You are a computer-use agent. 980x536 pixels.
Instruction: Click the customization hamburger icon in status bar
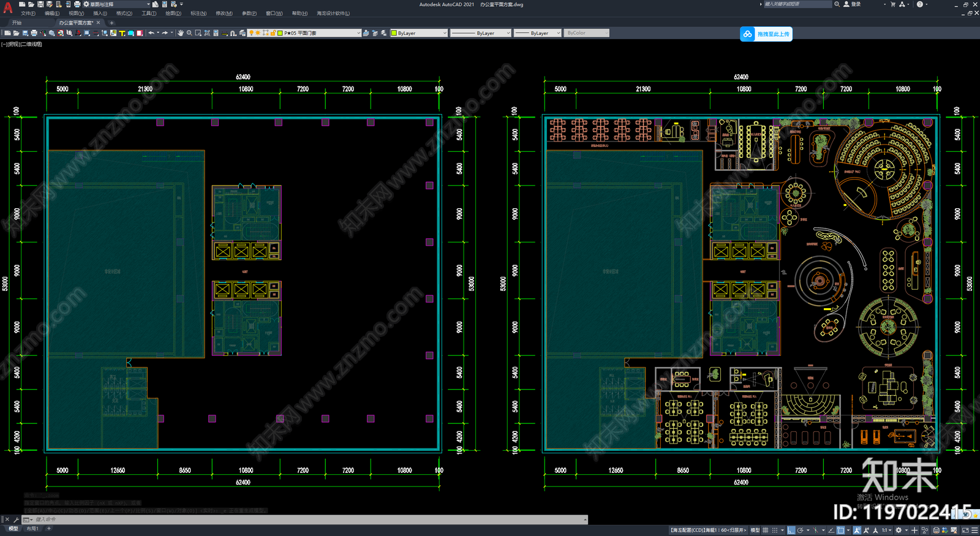tap(974, 530)
